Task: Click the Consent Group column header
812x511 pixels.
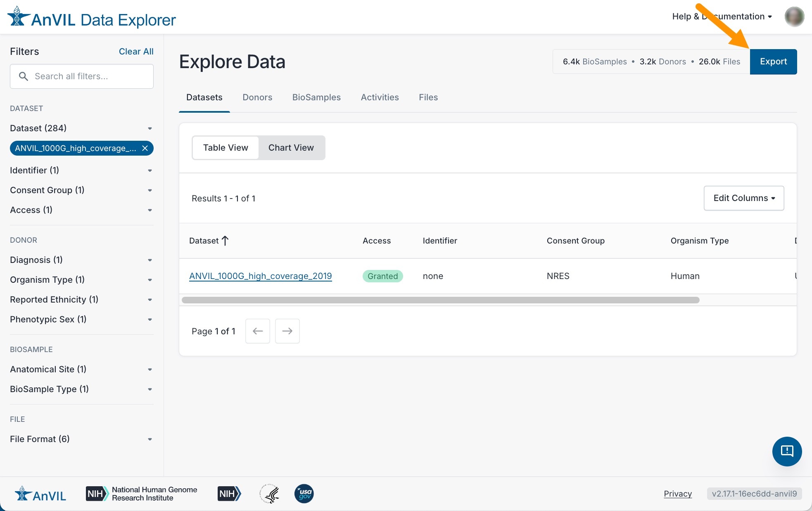Action: point(576,241)
